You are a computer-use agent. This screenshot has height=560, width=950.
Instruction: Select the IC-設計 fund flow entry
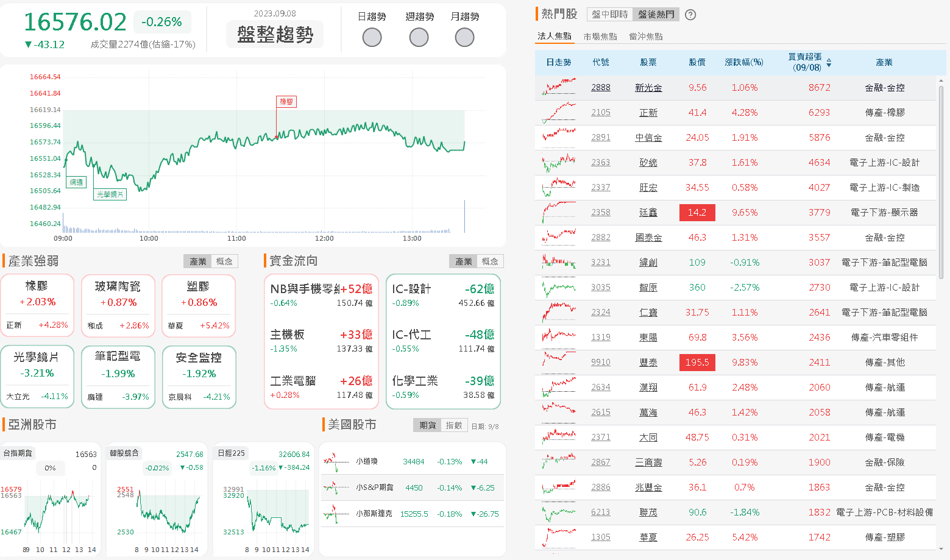[443, 295]
